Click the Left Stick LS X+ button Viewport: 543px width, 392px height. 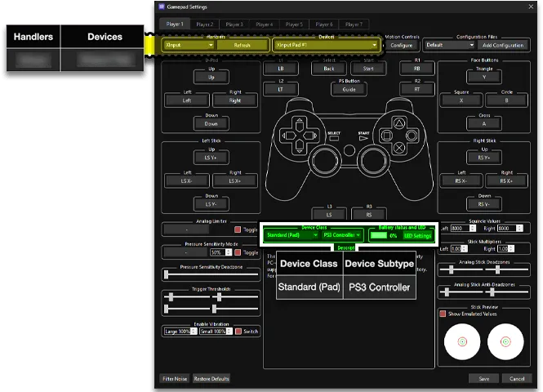point(235,180)
